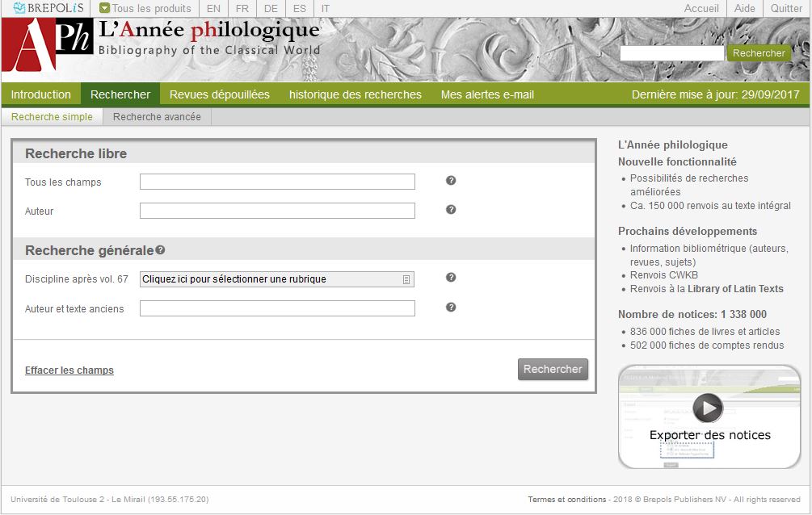Click Nouvelle fonctionnalité heading
This screenshot has height=515, width=812.
pos(677,162)
